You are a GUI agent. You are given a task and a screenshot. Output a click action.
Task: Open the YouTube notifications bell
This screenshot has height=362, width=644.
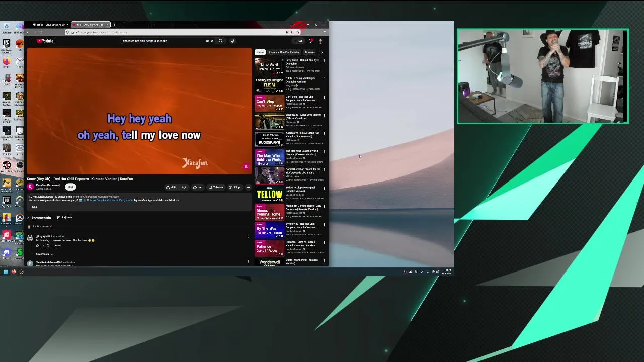[311, 41]
